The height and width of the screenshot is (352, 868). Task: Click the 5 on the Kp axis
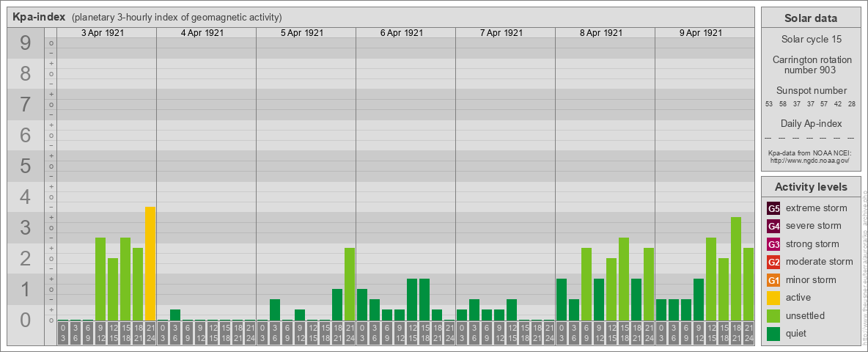[25, 166]
